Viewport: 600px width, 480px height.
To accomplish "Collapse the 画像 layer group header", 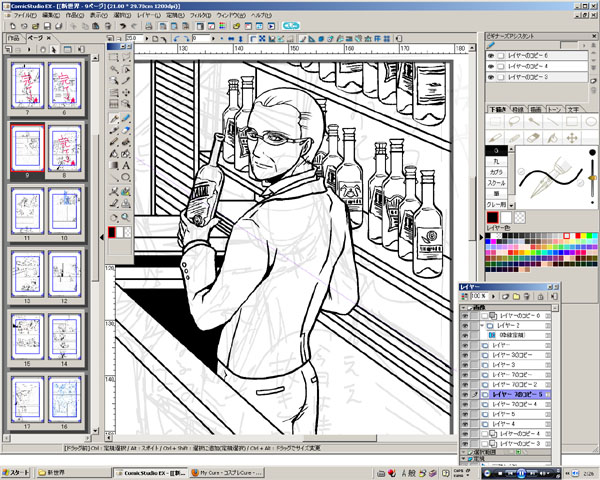I will (464, 306).
